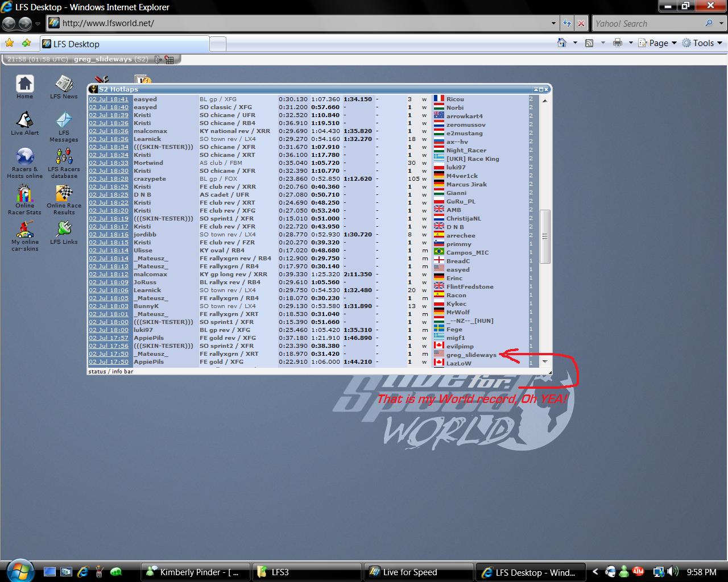Click the Show Desktop quick launch icon
728x582 pixels.
click(49, 572)
